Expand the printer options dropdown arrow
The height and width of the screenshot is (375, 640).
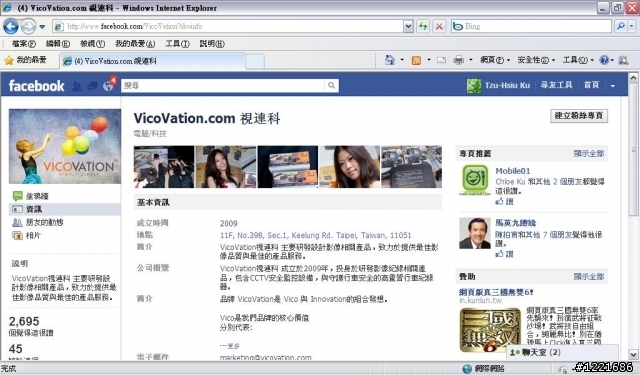tap(470, 60)
